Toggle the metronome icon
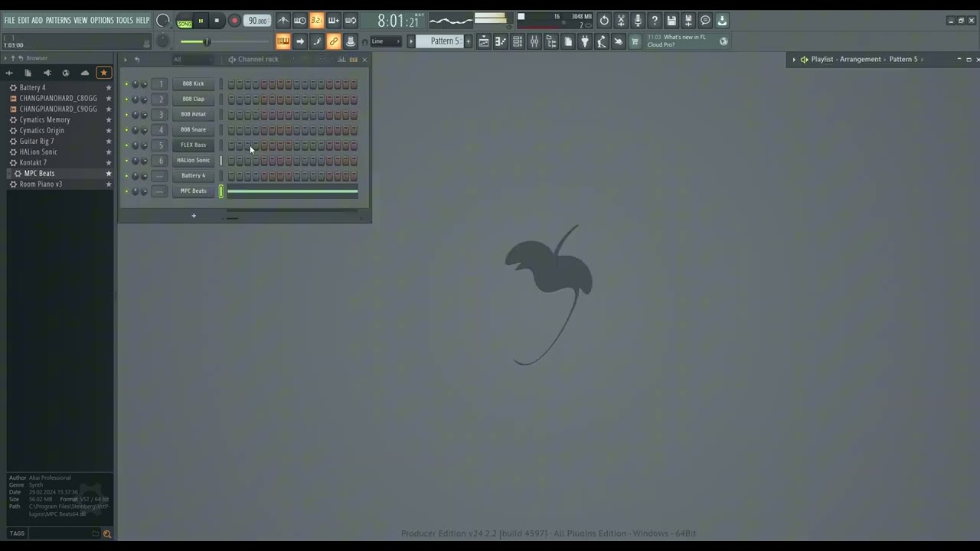This screenshot has width=980, height=551. (x=283, y=21)
